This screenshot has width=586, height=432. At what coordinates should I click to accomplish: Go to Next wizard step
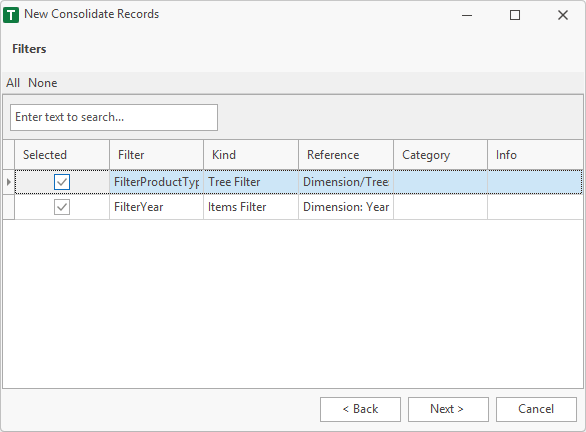click(x=448, y=409)
